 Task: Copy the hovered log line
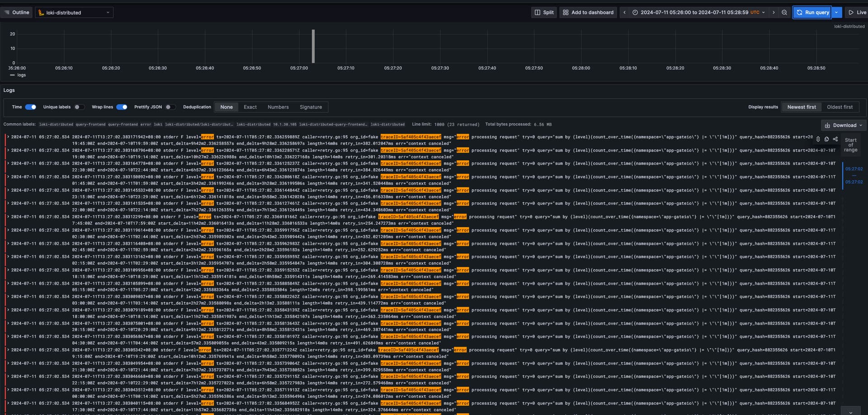coord(826,139)
